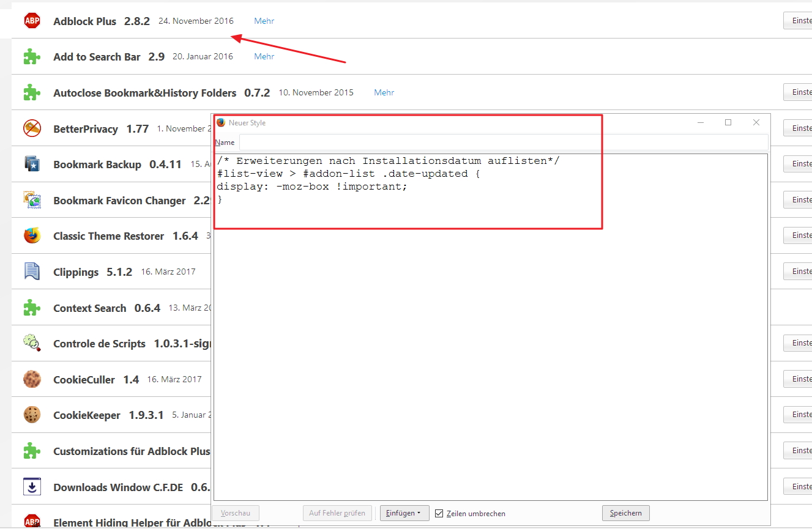The width and height of the screenshot is (812, 529).
Task: Click the Controle de Scripts icon
Action: point(32,343)
